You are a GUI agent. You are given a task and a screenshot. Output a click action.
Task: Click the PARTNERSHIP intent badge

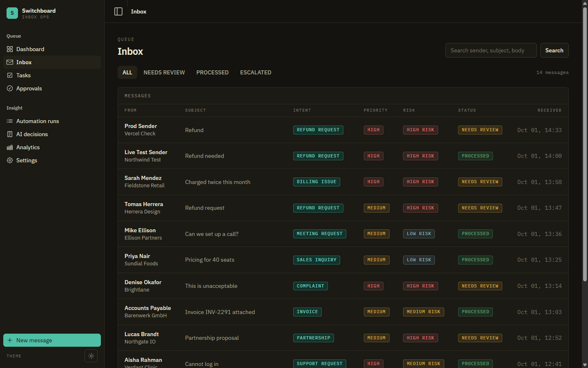[313, 338]
